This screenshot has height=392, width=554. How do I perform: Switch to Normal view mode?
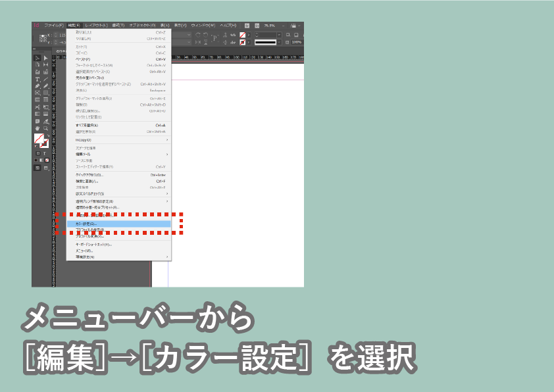coord(38,168)
